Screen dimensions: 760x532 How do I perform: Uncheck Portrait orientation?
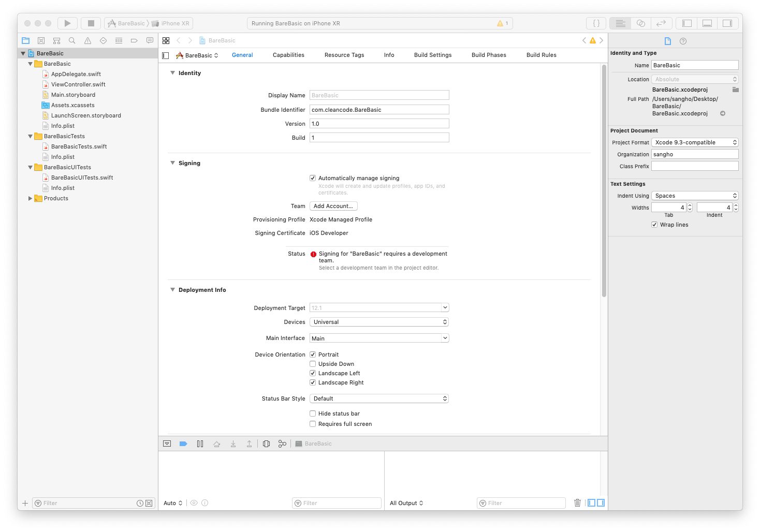point(313,354)
